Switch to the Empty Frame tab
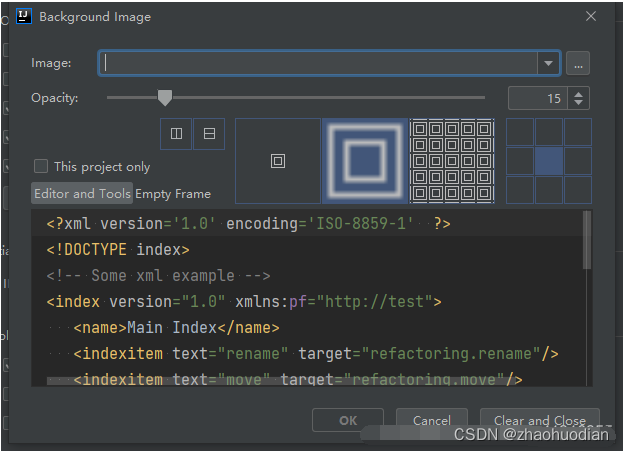The height and width of the screenshot is (451, 624). [173, 194]
